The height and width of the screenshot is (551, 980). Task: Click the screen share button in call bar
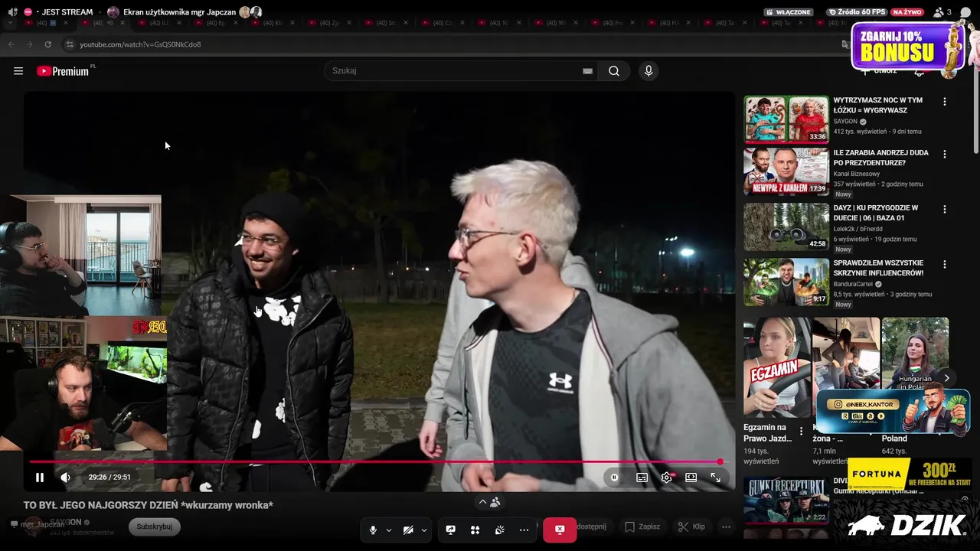(x=451, y=530)
